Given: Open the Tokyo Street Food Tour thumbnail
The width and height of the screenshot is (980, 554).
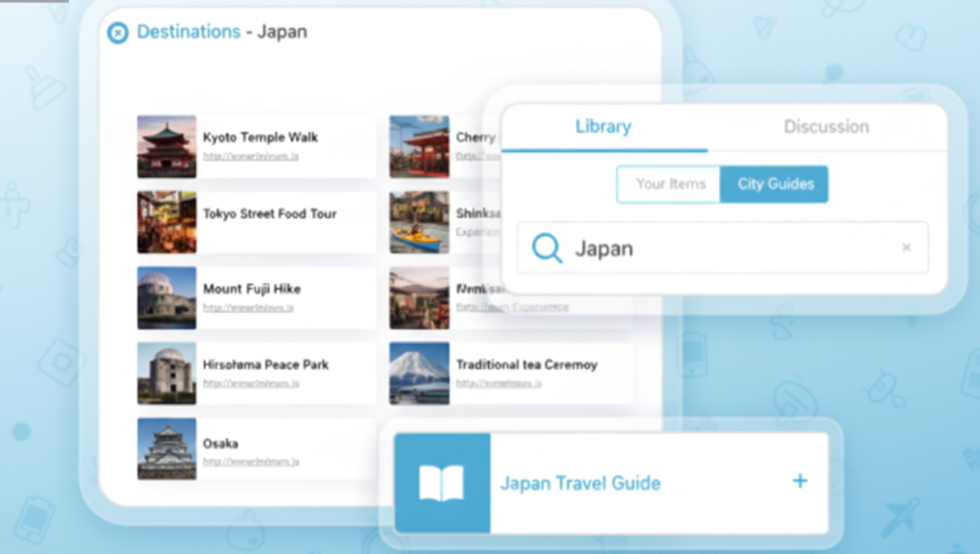Looking at the screenshot, I should [x=167, y=222].
